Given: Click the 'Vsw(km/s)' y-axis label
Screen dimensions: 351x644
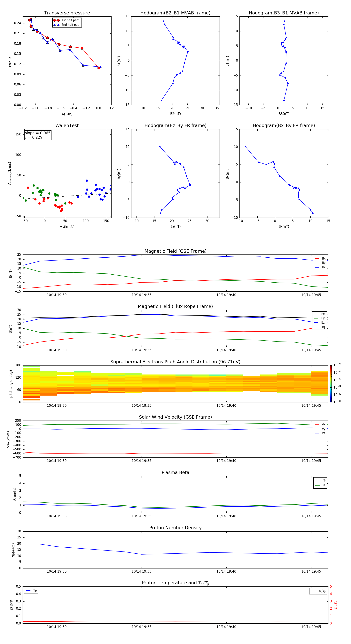Looking at the screenshot, I should [x=8, y=439].
